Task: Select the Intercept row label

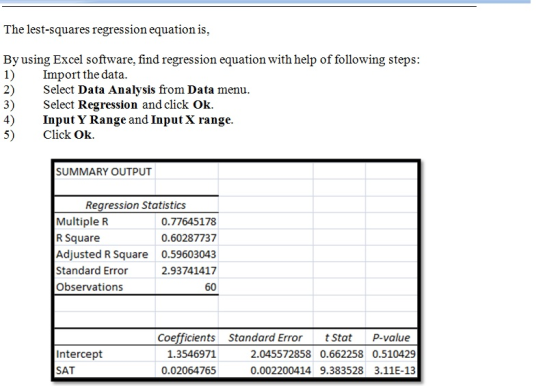Action: [x=79, y=354]
